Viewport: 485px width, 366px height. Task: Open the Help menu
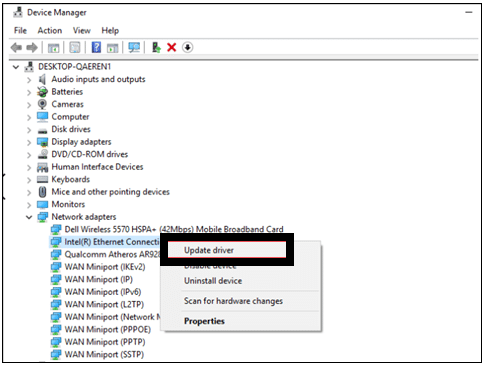click(110, 31)
